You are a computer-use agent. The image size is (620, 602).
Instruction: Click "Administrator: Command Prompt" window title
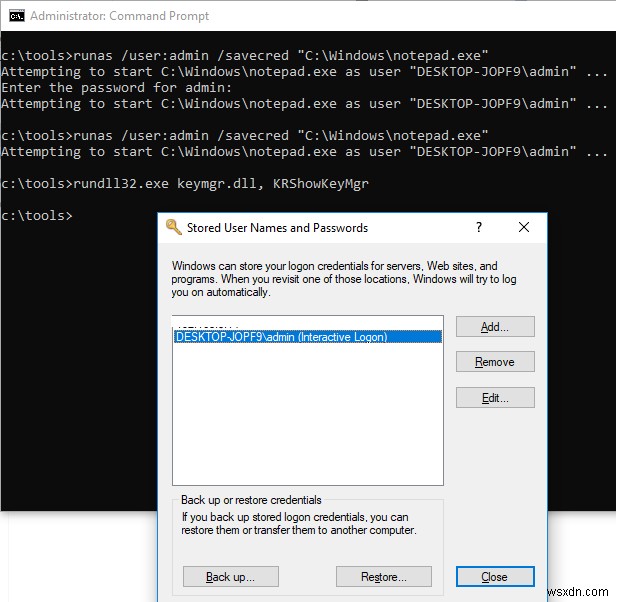coord(119,16)
